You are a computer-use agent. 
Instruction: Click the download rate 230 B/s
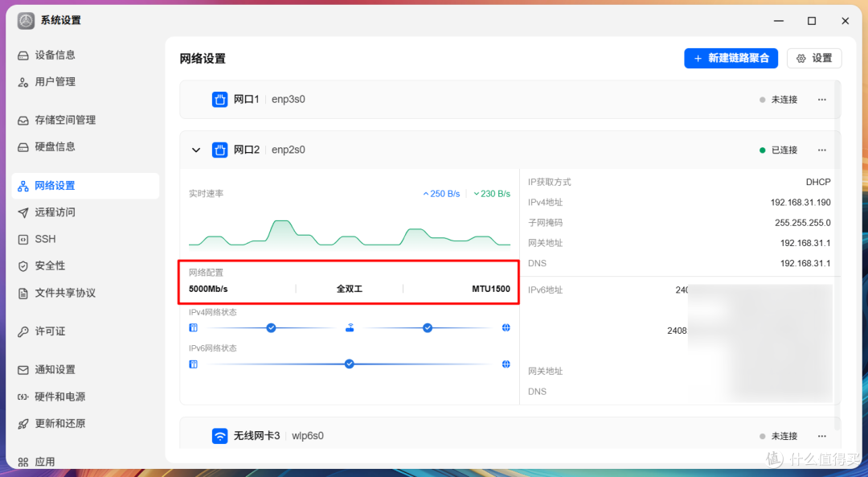pyautogui.click(x=492, y=194)
